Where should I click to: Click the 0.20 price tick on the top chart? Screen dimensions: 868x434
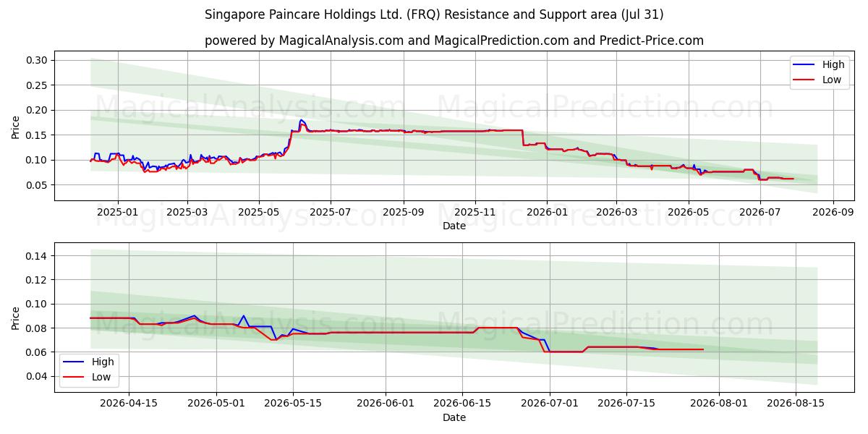(x=37, y=110)
